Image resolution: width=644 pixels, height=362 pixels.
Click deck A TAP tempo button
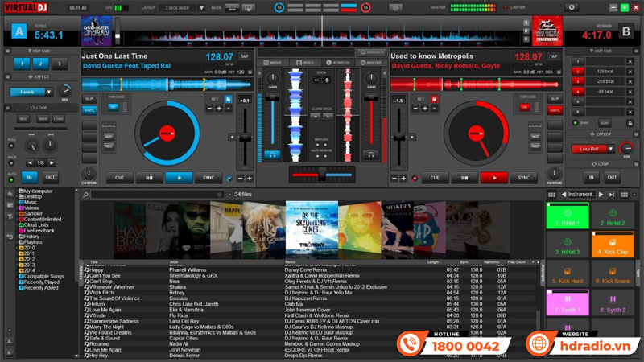245,56
